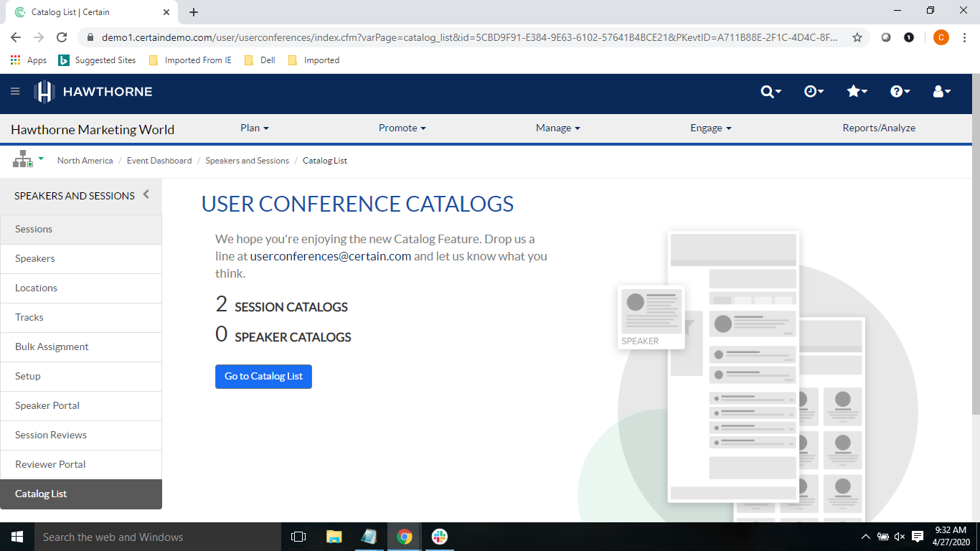Open Sessions in the sidebar
980x551 pixels.
point(81,229)
